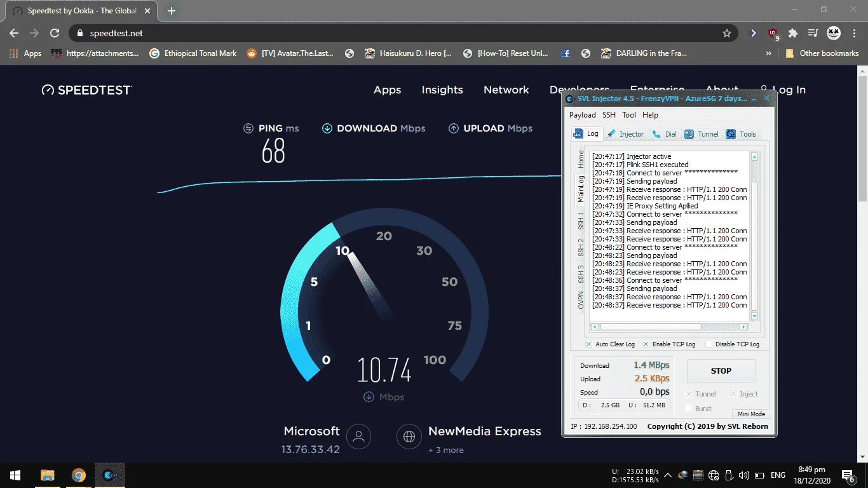Click the Speedtest logo
The image size is (868, 488).
(86, 90)
